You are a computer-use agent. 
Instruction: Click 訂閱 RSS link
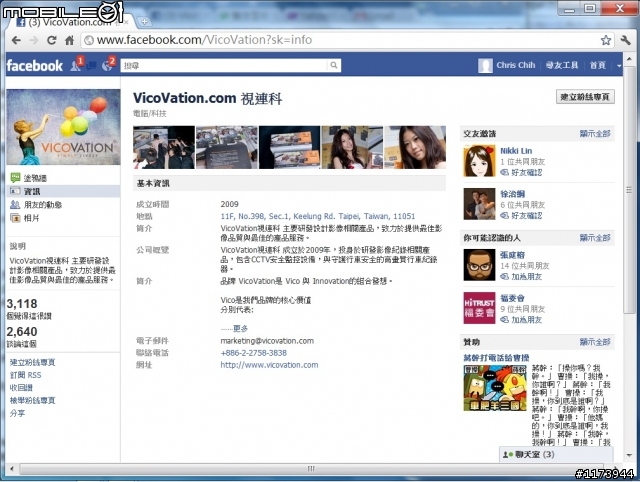[25, 375]
